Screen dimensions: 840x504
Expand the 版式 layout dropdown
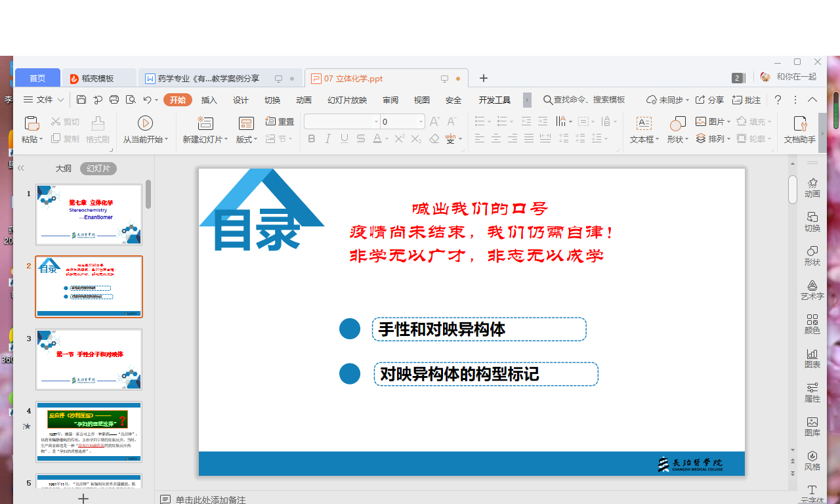(247, 139)
